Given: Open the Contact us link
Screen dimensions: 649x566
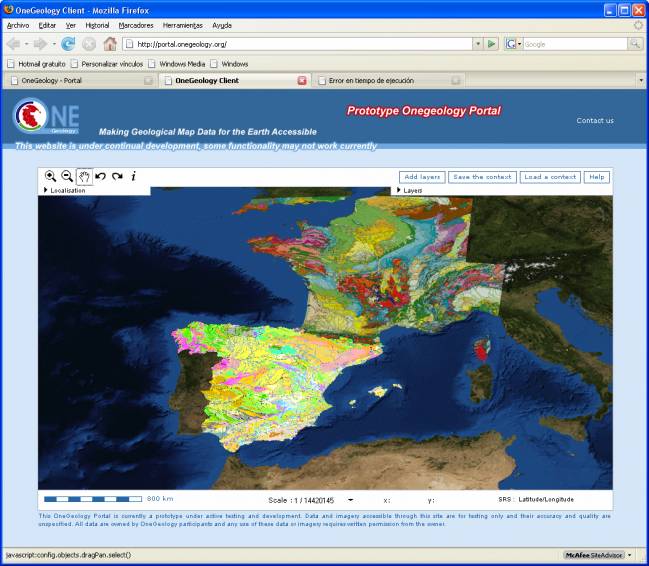Looking at the screenshot, I should pyautogui.click(x=595, y=120).
